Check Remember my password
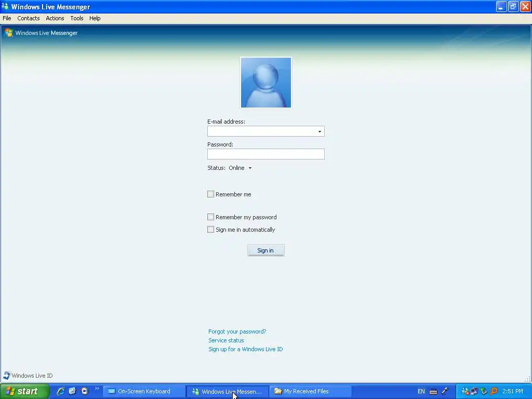This screenshot has width=532, height=399. (211, 217)
